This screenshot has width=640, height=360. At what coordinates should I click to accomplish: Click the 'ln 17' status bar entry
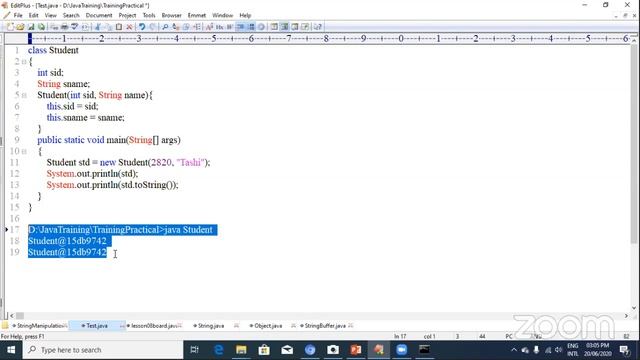click(400, 336)
